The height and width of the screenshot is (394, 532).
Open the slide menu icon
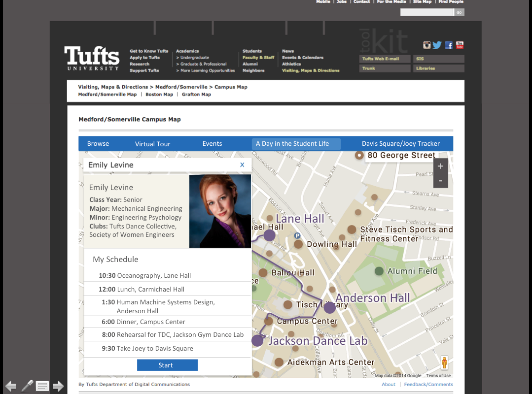pyautogui.click(x=42, y=386)
